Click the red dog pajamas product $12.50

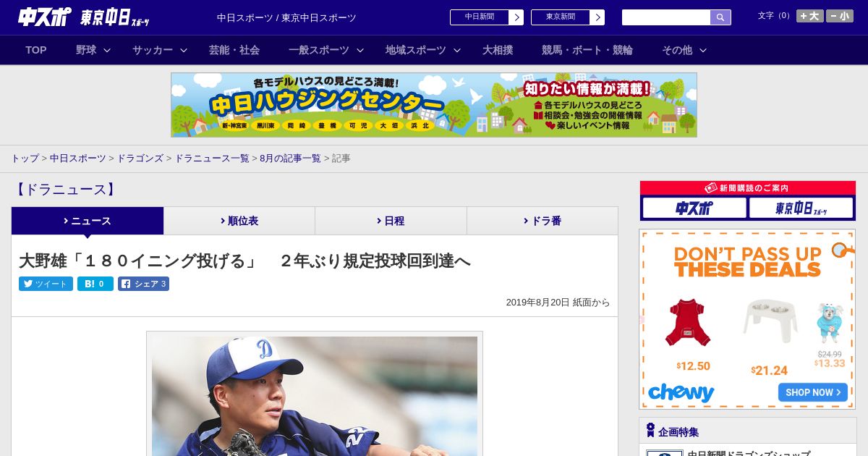pyautogui.click(x=689, y=322)
